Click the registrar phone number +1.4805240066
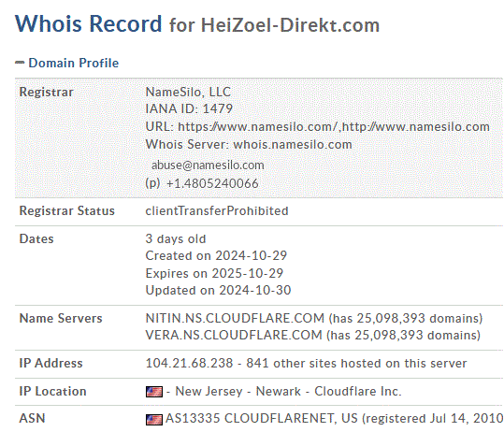 [x=212, y=183]
